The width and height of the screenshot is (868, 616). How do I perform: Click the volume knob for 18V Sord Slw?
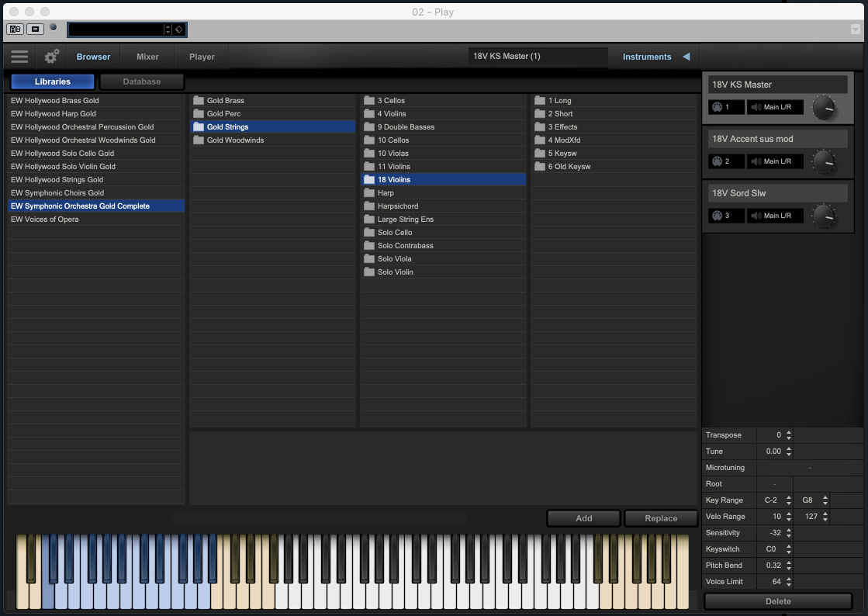pyautogui.click(x=824, y=216)
